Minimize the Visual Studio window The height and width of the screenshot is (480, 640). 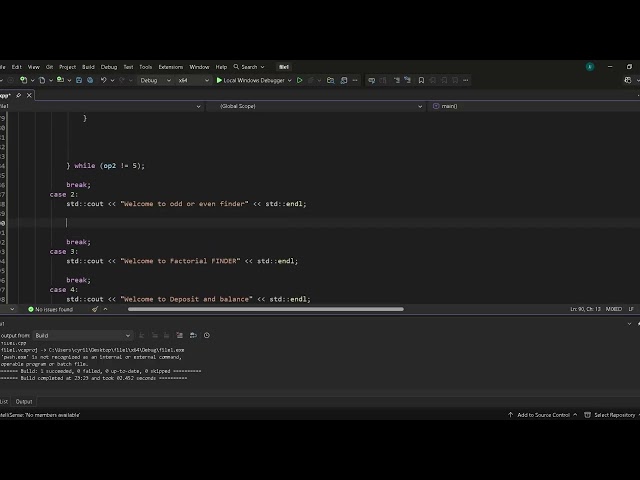(610, 67)
